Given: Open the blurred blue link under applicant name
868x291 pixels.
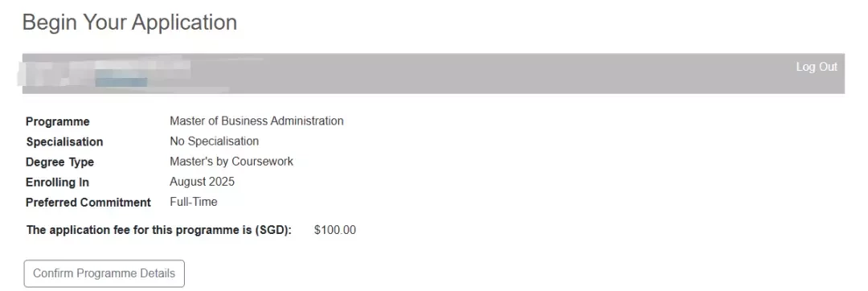Looking at the screenshot, I should pyautogui.click(x=121, y=82).
